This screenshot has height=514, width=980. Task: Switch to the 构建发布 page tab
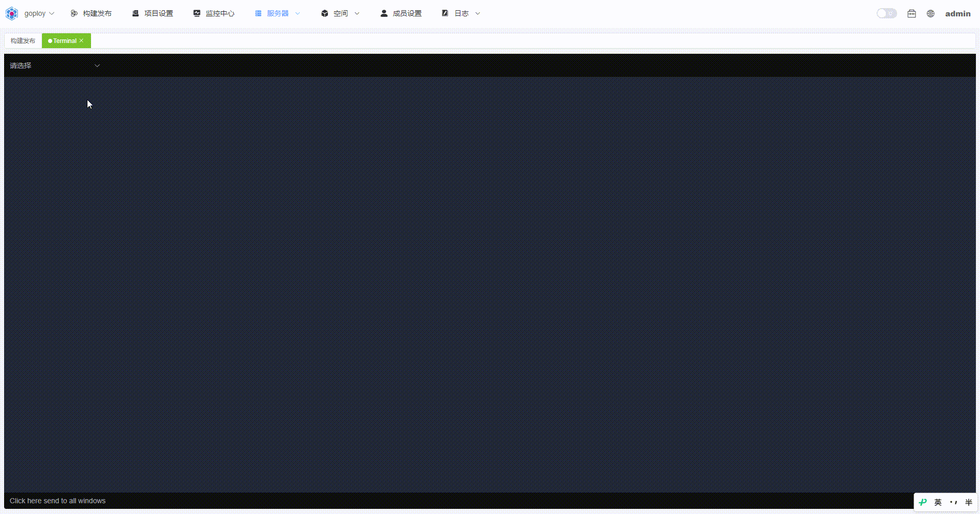pyautogui.click(x=23, y=41)
